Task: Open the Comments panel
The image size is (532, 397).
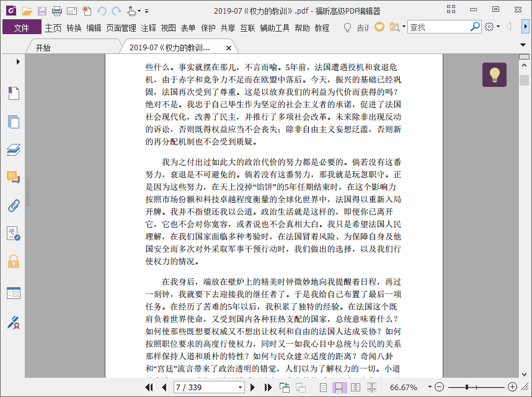Action: (x=14, y=177)
